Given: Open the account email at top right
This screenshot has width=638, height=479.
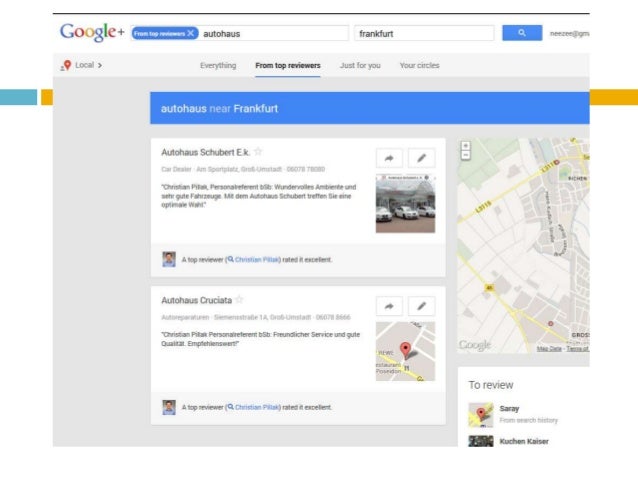Looking at the screenshot, I should [x=569, y=33].
